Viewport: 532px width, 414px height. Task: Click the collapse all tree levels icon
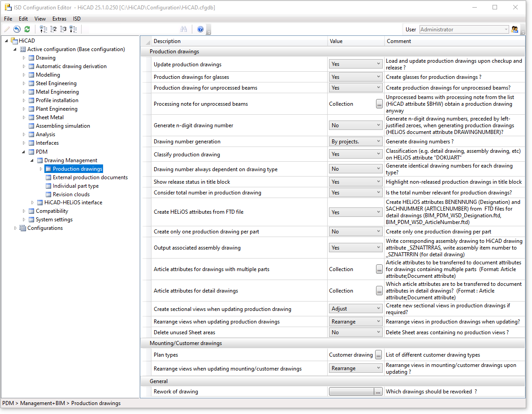click(x=43, y=29)
